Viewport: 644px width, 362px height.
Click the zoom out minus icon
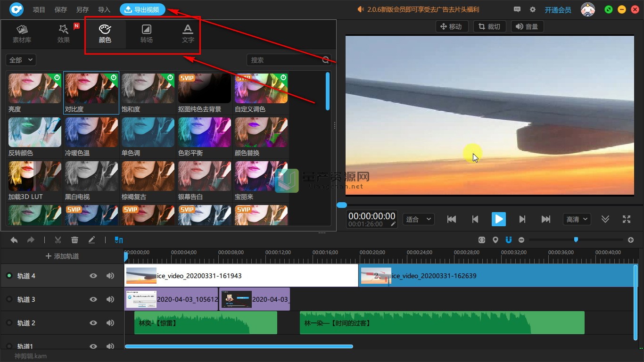(x=521, y=240)
